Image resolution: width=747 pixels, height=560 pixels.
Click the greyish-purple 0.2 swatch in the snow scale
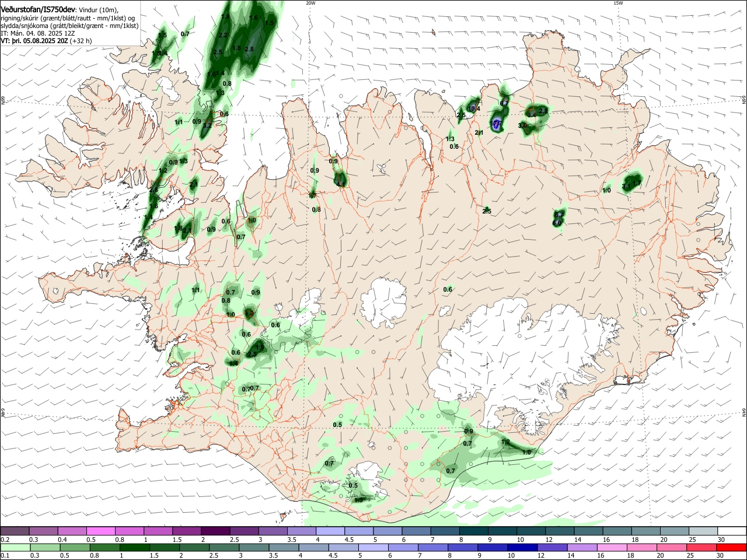(x=15, y=531)
